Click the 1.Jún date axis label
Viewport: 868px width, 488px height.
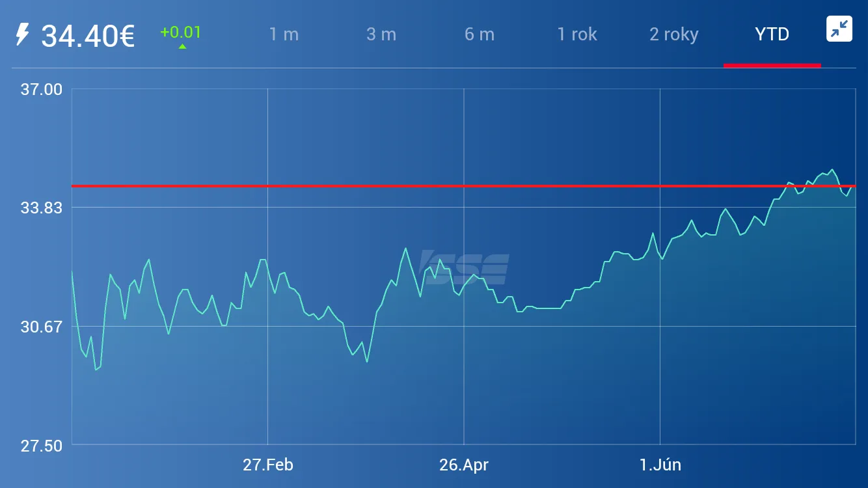660,465
